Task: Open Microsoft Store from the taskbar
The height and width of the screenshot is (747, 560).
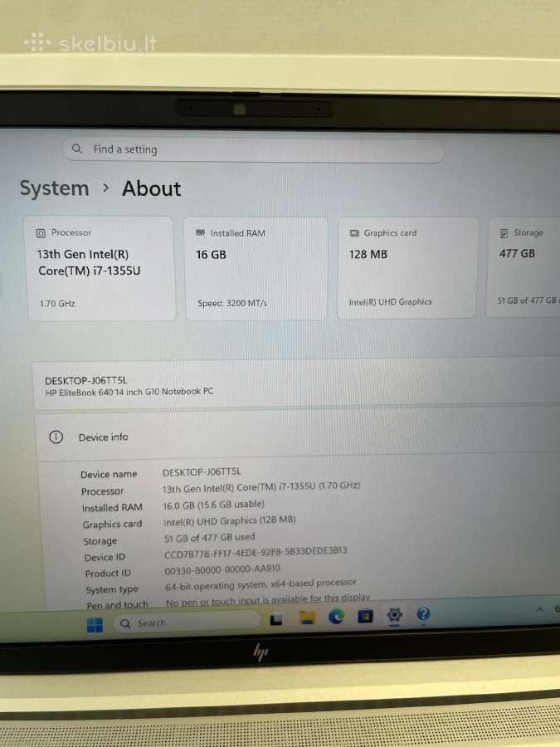Action: [x=365, y=617]
